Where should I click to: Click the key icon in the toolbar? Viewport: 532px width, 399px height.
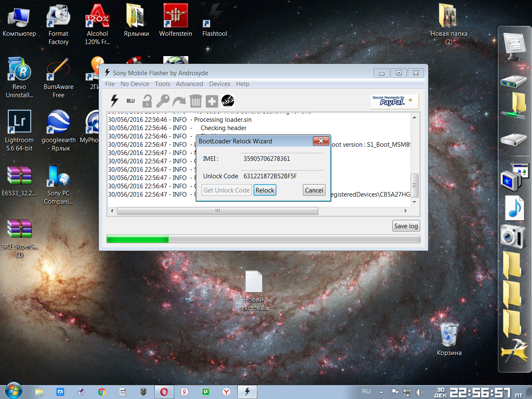163,101
